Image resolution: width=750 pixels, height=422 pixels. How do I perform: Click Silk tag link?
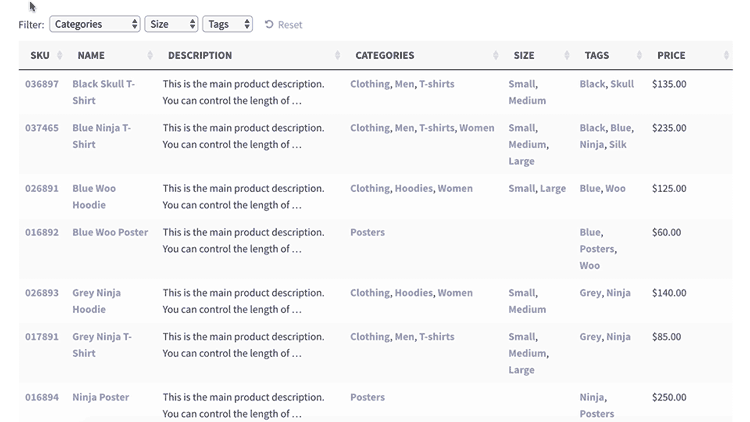coord(618,144)
